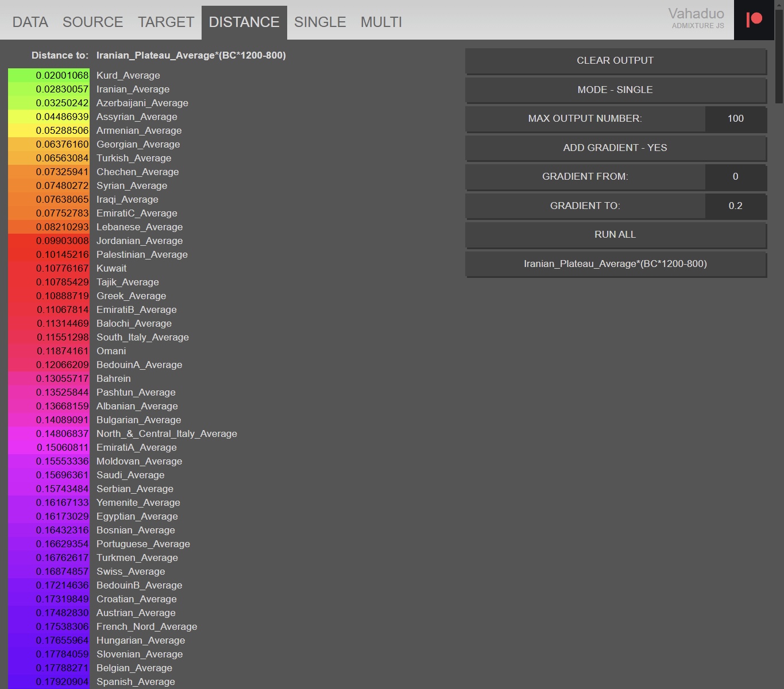Click the Balochi_Average label

click(x=134, y=324)
